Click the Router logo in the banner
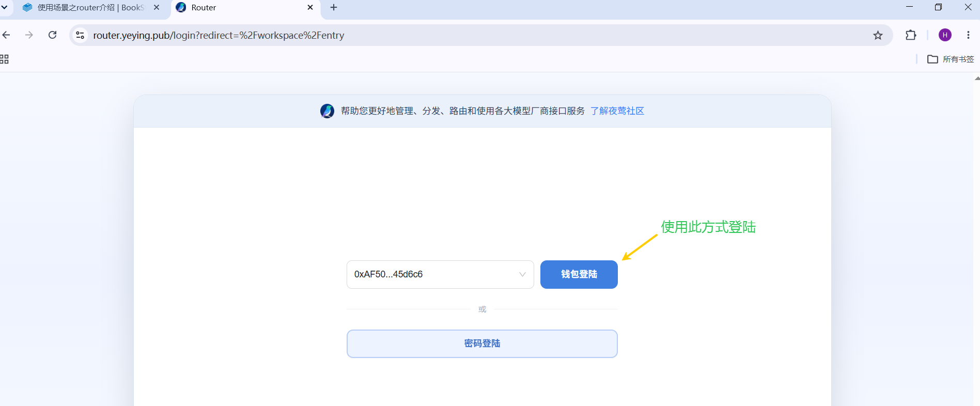This screenshot has height=406, width=980. tap(327, 111)
